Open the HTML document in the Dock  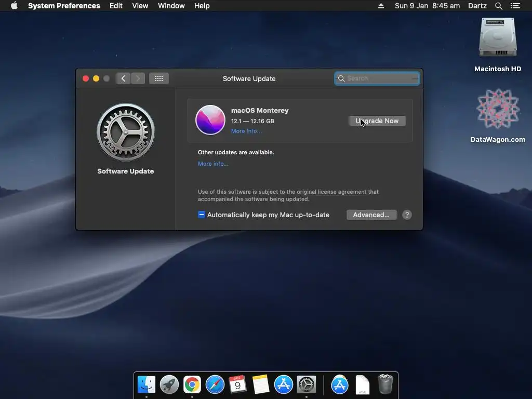[x=362, y=385]
